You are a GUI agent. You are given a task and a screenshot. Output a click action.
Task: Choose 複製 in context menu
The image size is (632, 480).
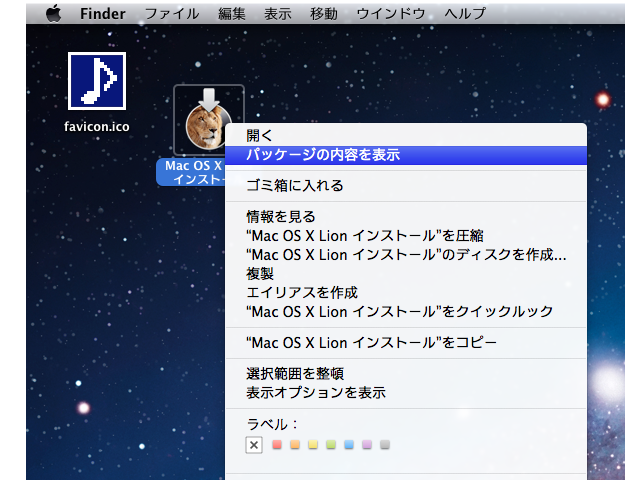pos(406,274)
